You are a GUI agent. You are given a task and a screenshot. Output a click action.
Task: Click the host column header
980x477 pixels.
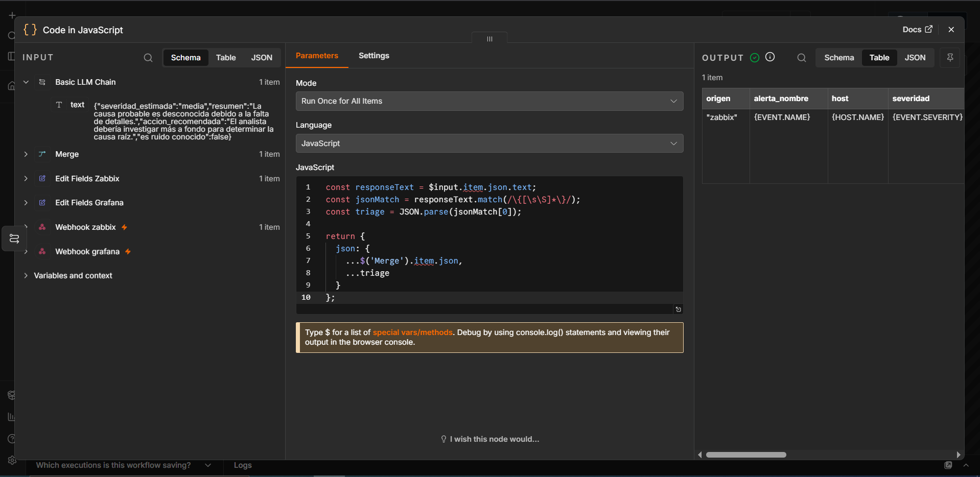(x=857, y=99)
